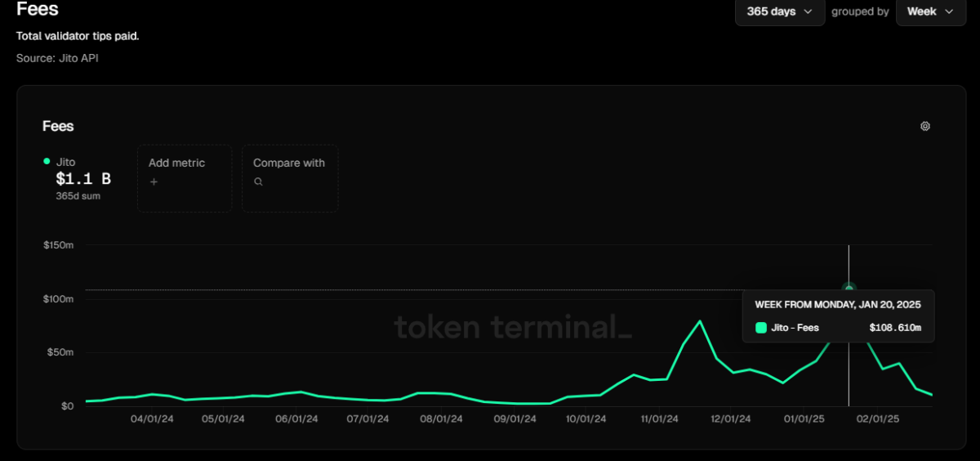Click the token terminal watermark logo
980x461 pixels.
pyautogui.click(x=512, y=327)
